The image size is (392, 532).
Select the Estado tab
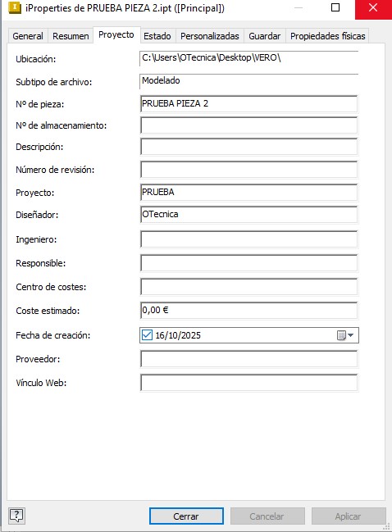(157, 36)
